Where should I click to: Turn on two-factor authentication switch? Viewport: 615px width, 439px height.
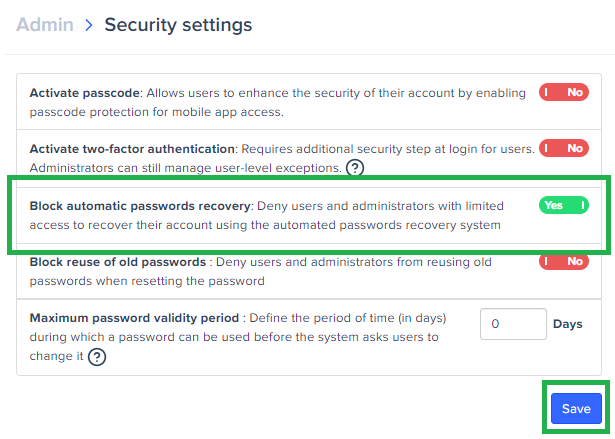[x=563, y=148]
